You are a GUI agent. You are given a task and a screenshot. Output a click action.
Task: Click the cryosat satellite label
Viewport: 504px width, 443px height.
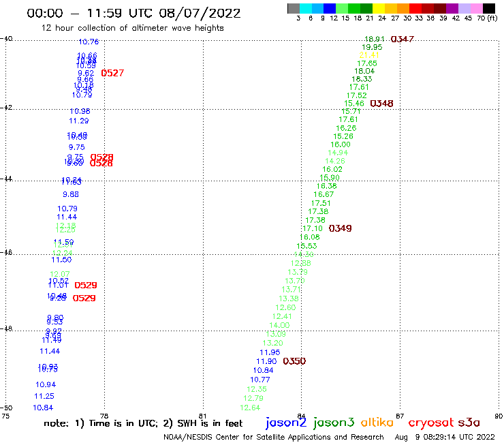(430, 423)
